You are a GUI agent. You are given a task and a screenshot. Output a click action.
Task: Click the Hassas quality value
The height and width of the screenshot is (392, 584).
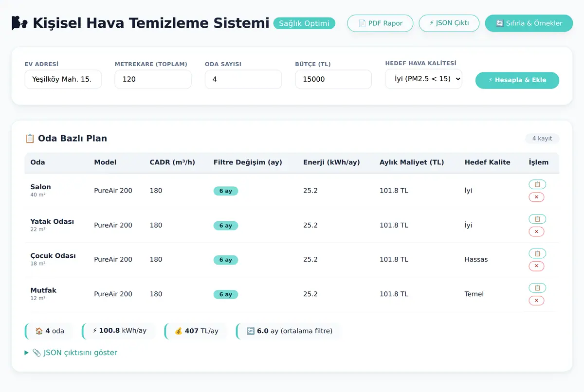pyautogui.click(x=476, y=260)
